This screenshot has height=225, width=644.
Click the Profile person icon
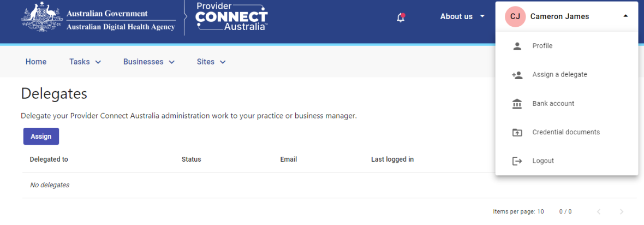click(517, 46)
